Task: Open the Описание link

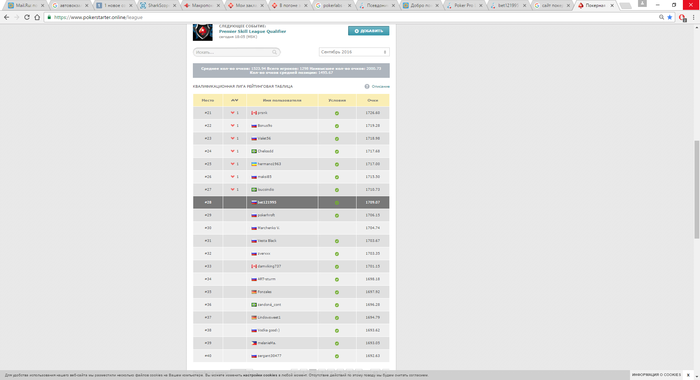Action: pyautogui.click(x=380, y=87)
